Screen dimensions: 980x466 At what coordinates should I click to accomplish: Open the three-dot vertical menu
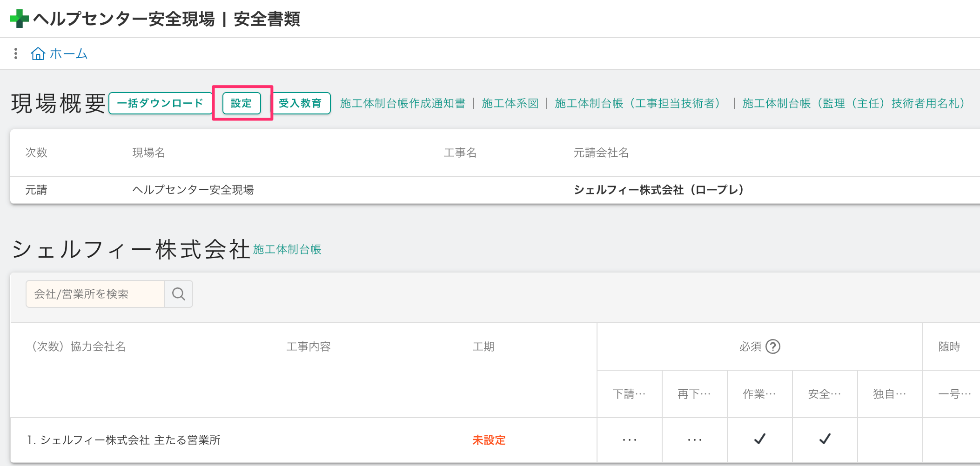(16, 53)
